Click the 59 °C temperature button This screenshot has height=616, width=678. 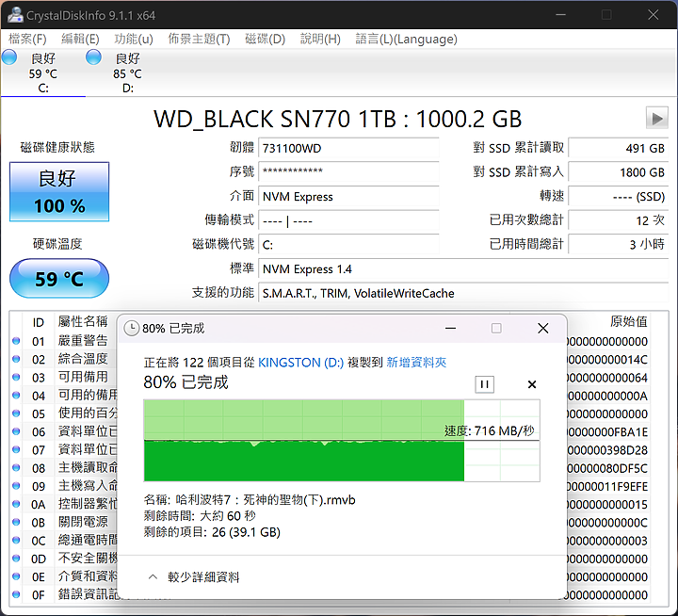pyautogui.click(x=59, y=279)
